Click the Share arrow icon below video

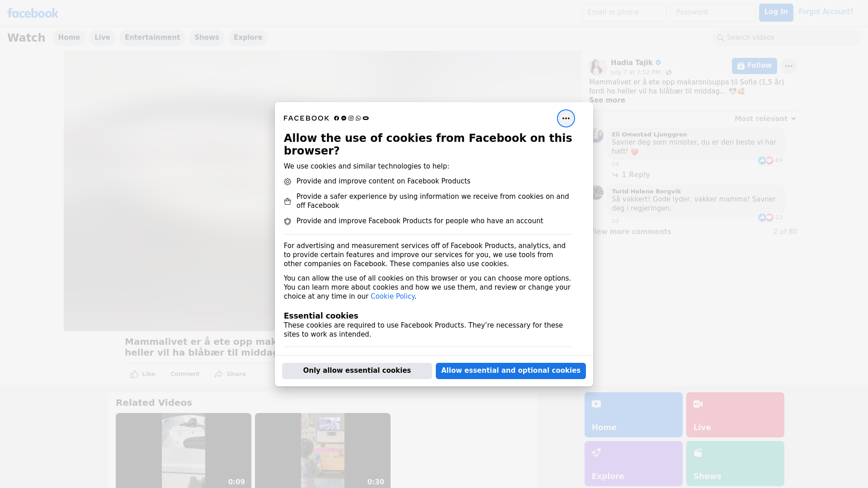click(x=219, y=374)
